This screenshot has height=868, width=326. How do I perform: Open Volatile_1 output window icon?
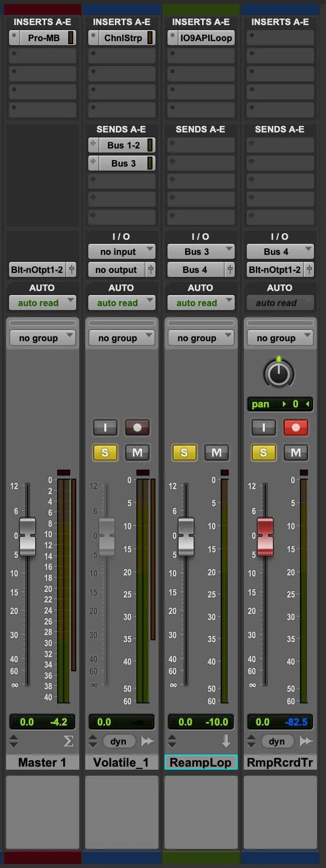150,269
